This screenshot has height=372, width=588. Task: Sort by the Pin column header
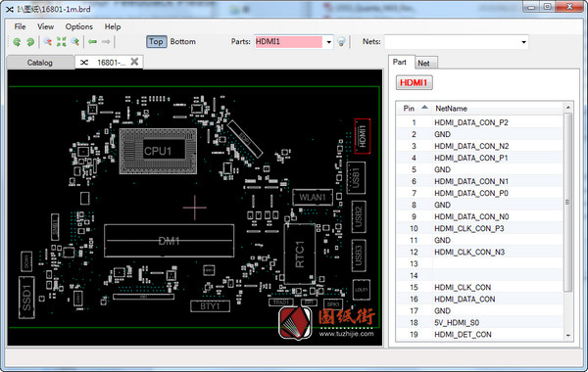(x=415, y=109)
